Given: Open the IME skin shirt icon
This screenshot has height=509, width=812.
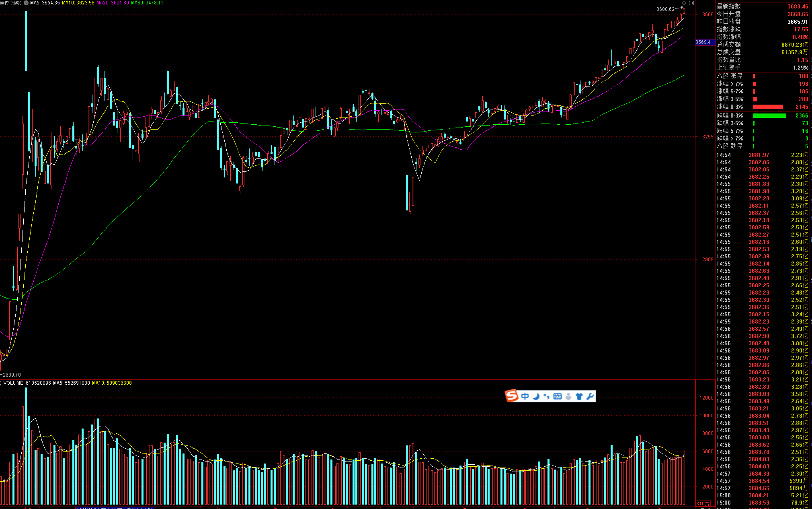Looking at the screenshot, I should (579, 396).
